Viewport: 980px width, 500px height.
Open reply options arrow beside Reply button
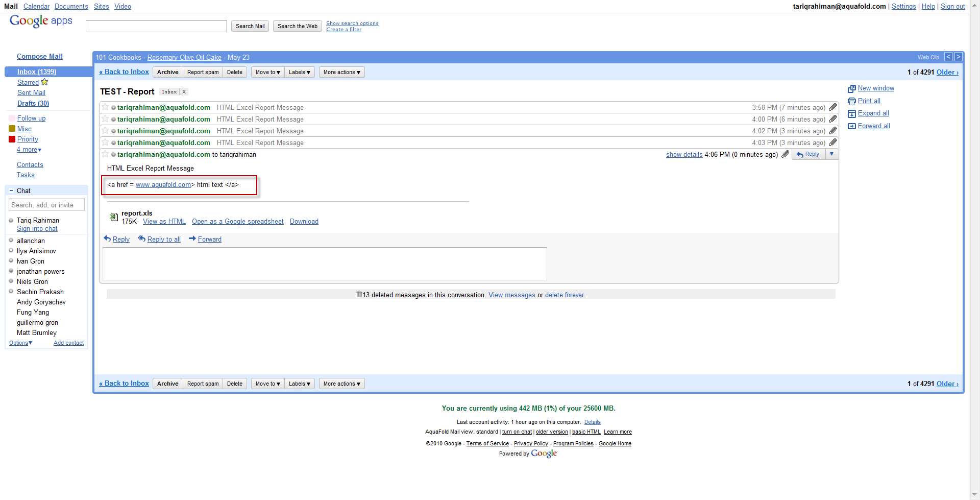(x=832, y=154)
